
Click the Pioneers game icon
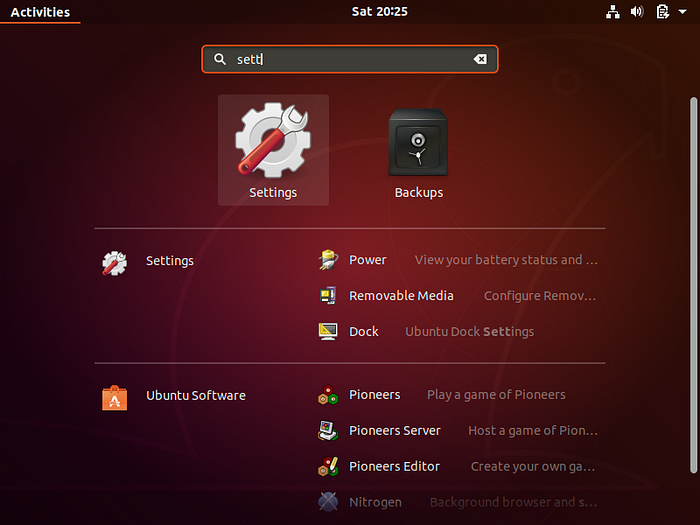coord(328,395)
